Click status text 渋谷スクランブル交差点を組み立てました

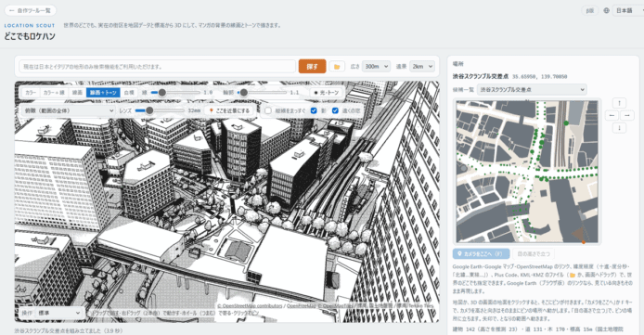point(69,330)
